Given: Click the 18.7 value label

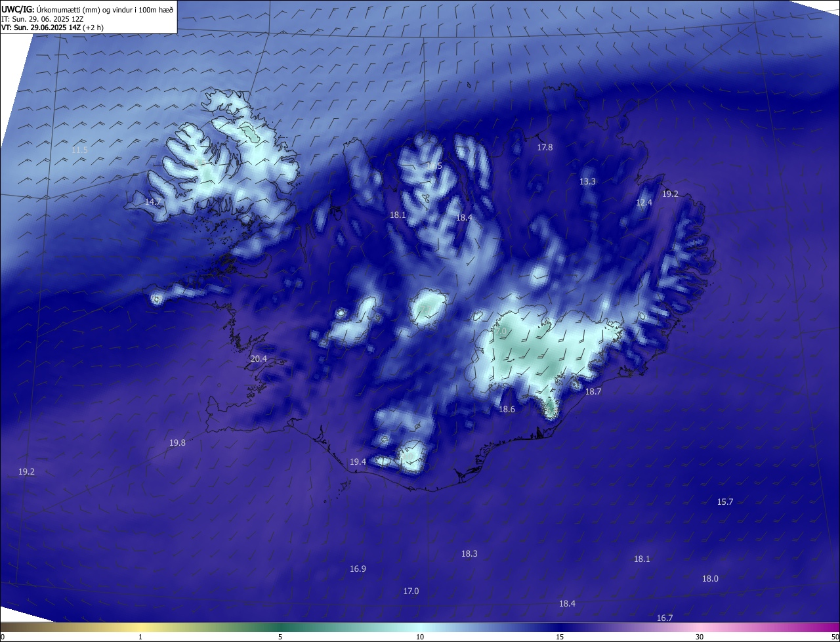Looking at the screenshot, I should tap(593, 391).
